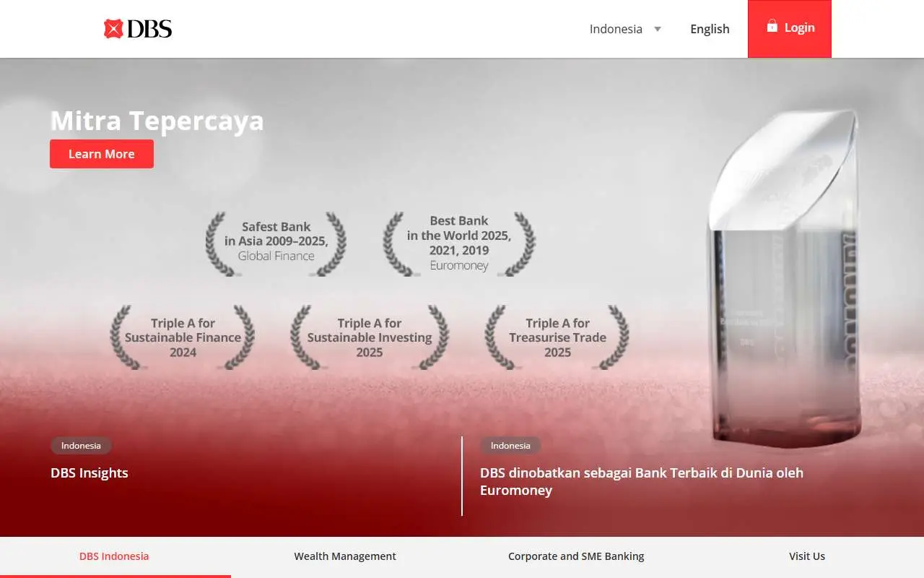Click the Triple A Treasurise Trade 2025 badge

pos(557,337)
